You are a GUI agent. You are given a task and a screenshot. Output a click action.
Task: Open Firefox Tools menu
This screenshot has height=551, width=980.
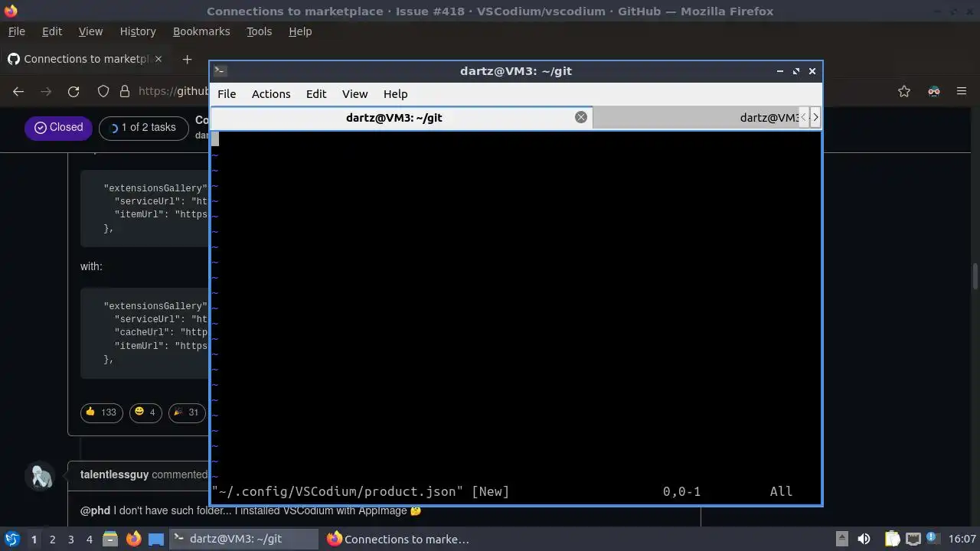(x=259, y=31)
